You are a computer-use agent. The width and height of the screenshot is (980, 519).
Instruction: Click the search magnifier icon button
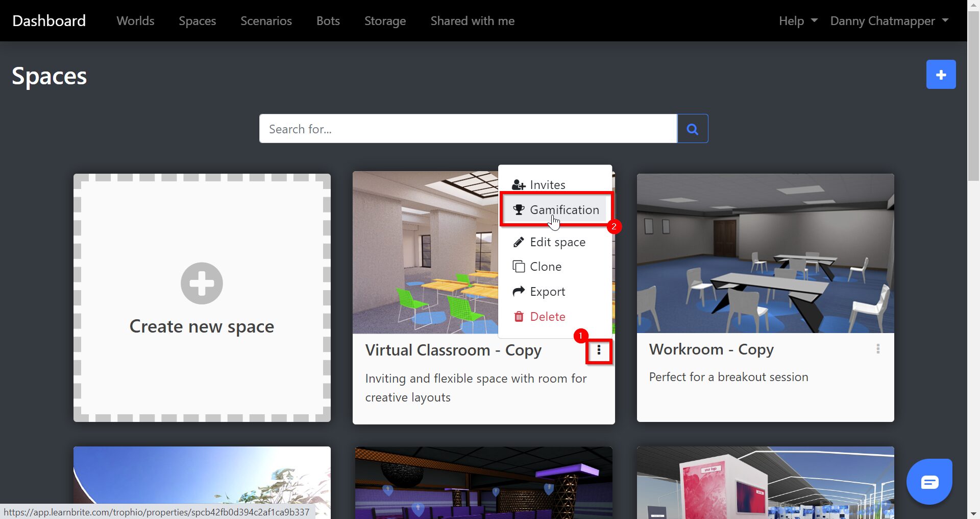tap(692, 129)
